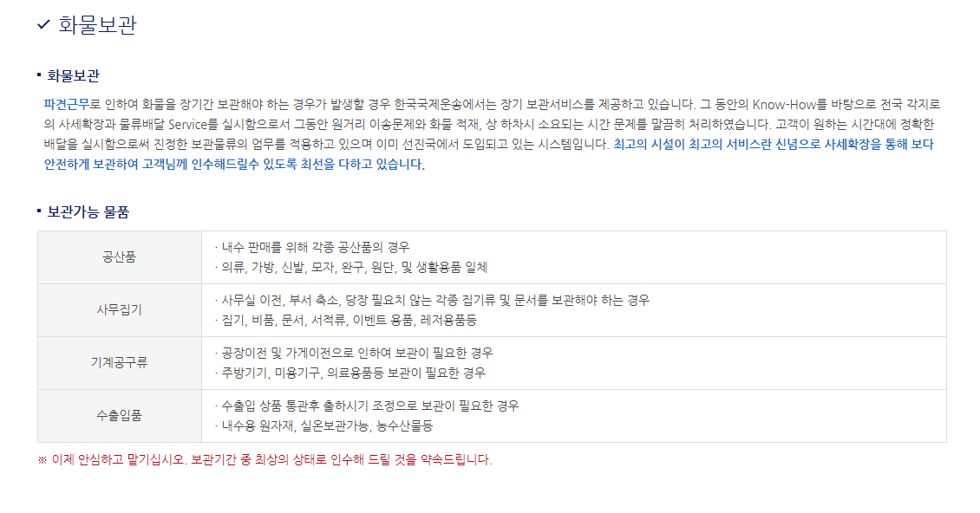Click the line 집기, 비품, 문서, 서적류
The width and height of the screenshot is (980, 513).
click(346, 321)
